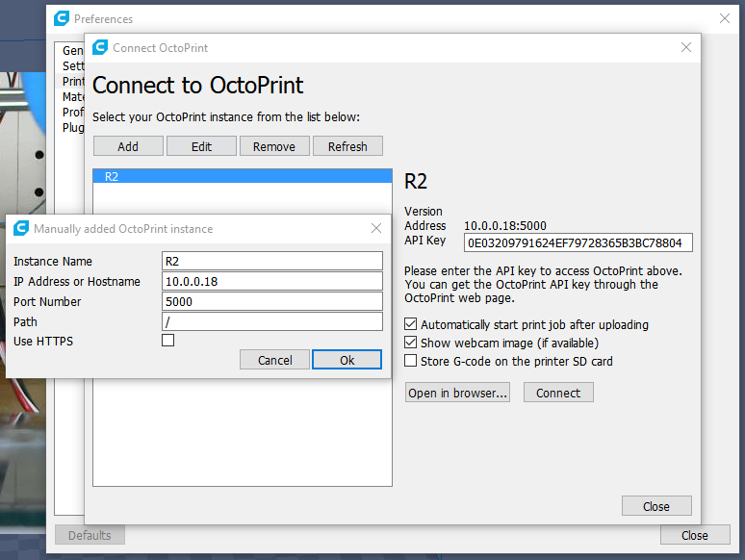Select the R2 instance in the list
This screenshot has width=745, height=560.
243,176
